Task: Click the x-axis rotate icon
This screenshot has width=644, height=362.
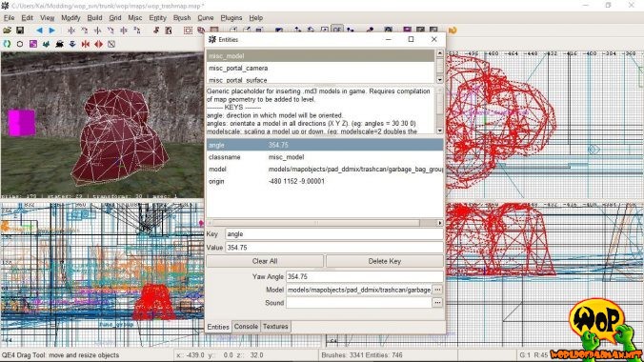Action: (84, 30)
